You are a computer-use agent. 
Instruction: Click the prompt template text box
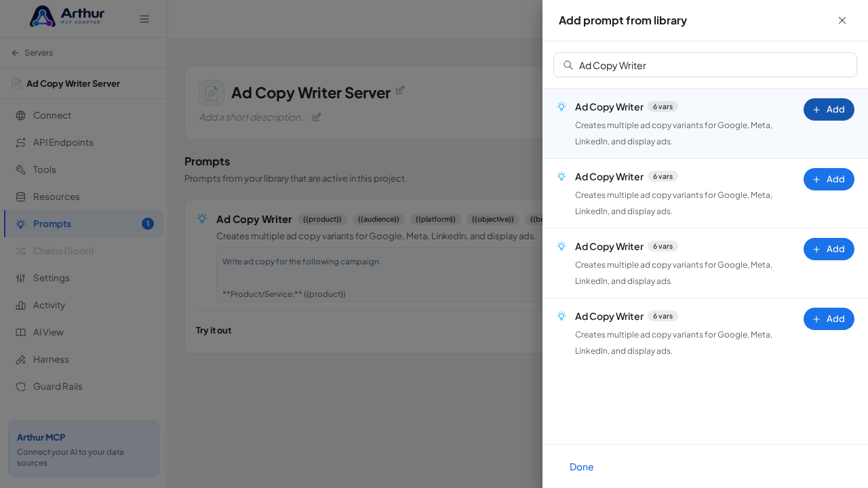point(379,274)
